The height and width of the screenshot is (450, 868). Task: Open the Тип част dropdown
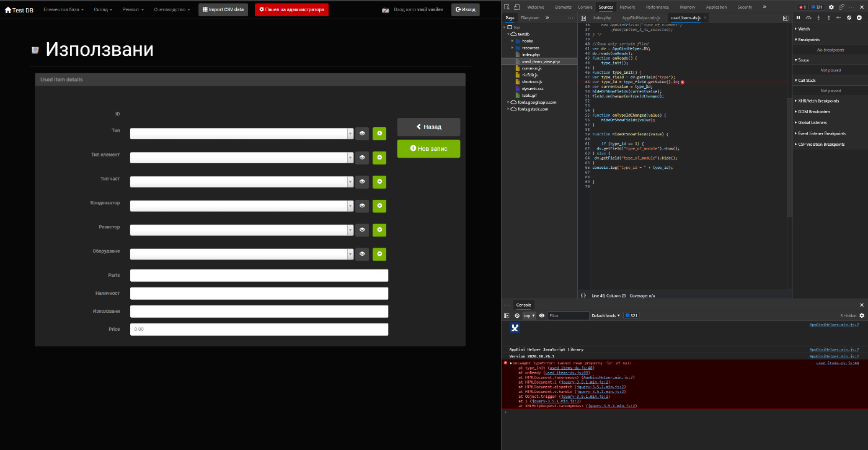242,182
